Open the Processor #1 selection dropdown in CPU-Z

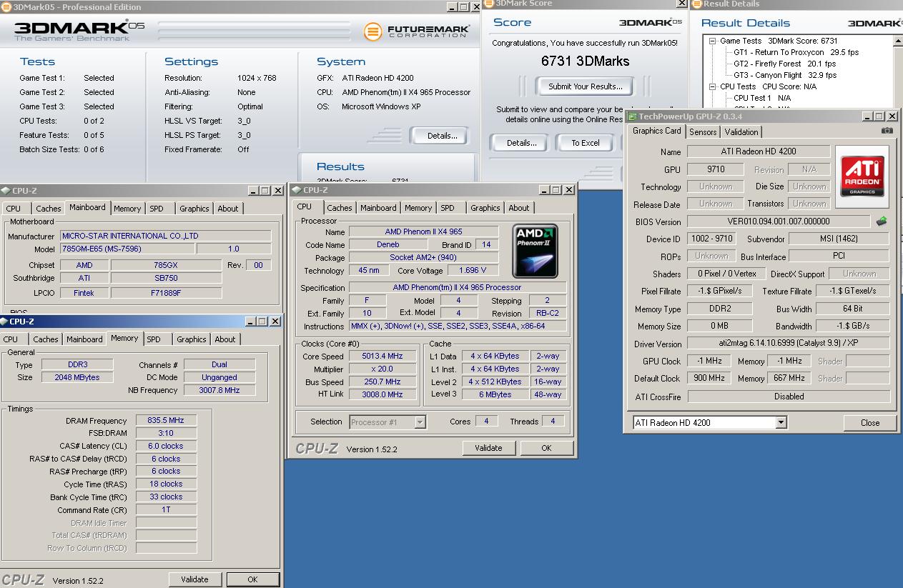point(420,422)
